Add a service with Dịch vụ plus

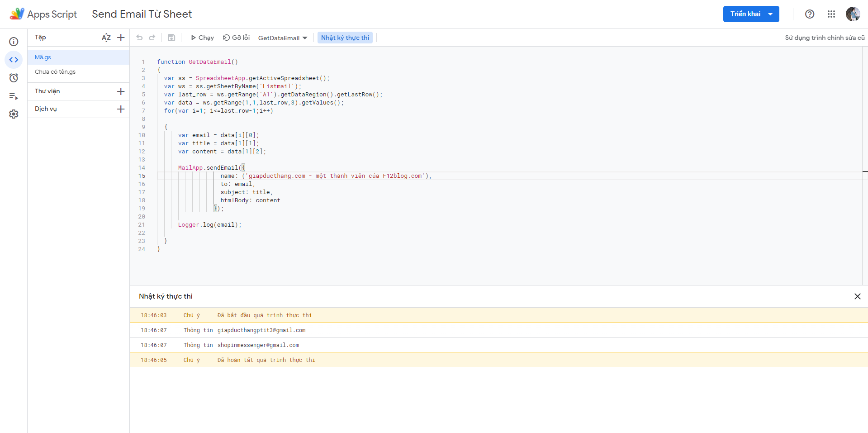click(x=121, y=109)
